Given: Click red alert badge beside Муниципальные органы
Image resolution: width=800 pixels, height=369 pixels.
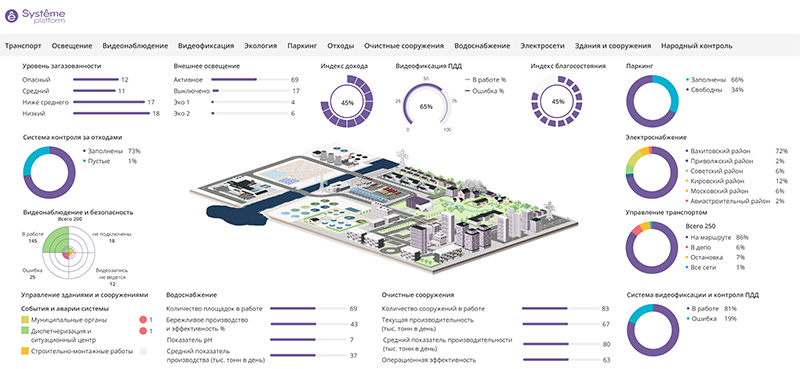Looking at the screenshot, I should tap(143, 320).
